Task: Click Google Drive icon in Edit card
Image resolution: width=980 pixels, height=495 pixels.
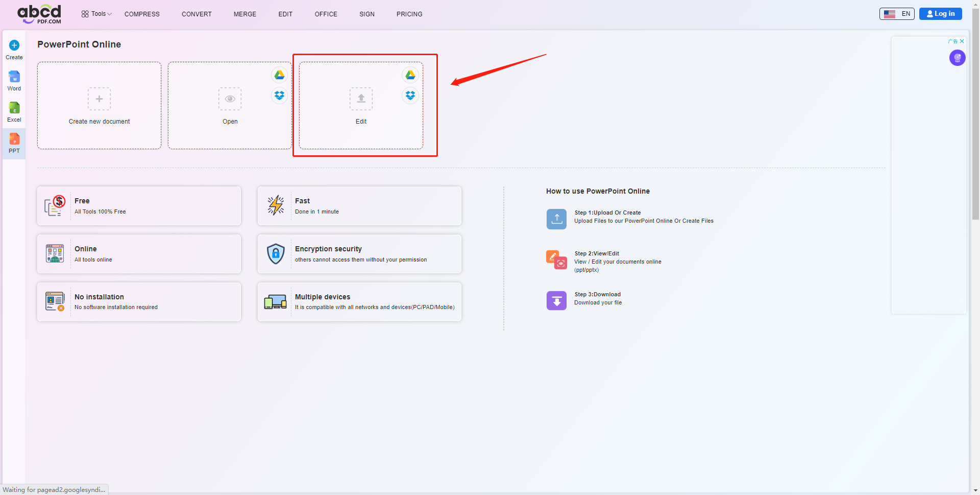Action: 410,75
